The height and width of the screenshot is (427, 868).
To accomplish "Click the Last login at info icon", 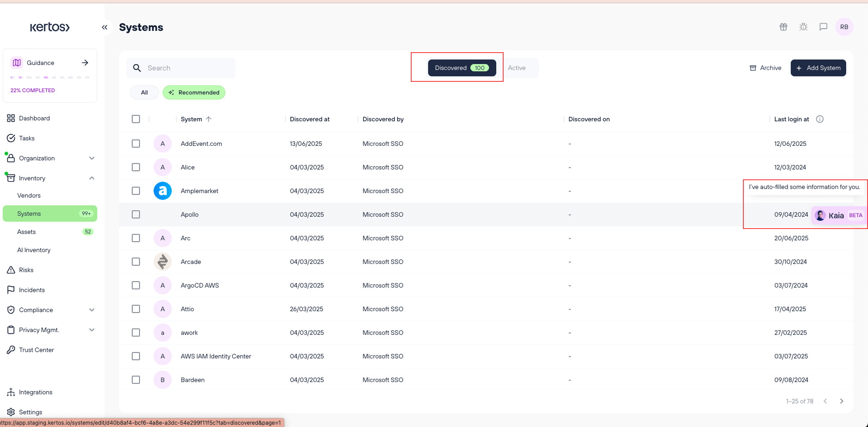I will click(x=820, y=119).
